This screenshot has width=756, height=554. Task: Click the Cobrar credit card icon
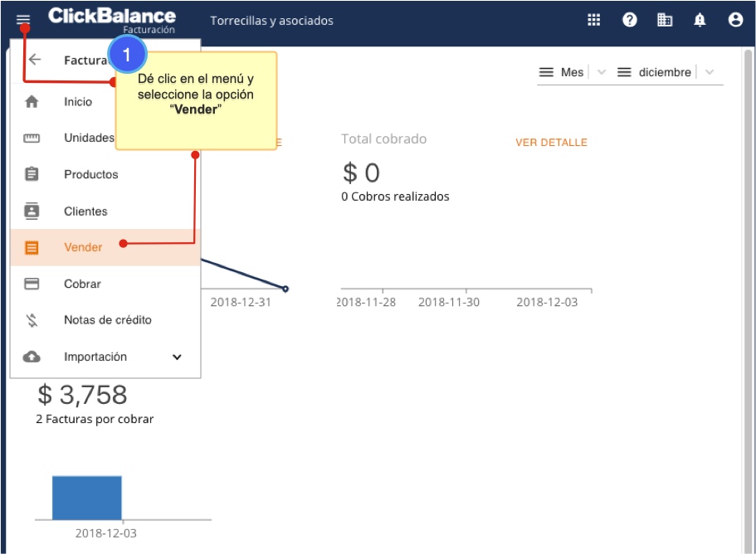(x=32, y=284)
